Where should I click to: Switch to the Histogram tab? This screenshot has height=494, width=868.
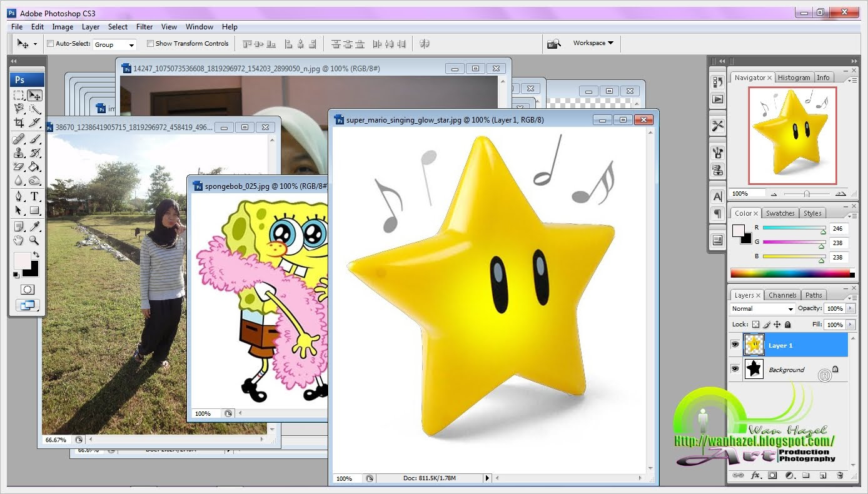pos(794,78)
